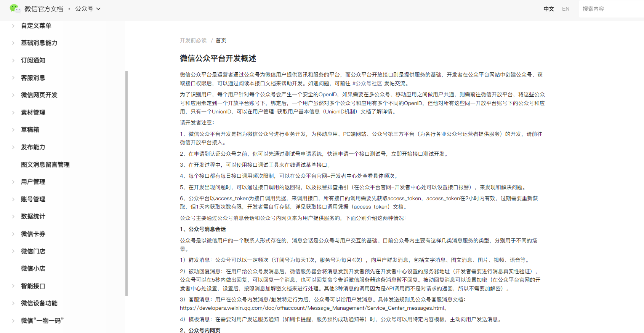644x333 pixels.
Task: Select 微信卡券 in the sidebar
Action: [33, 234]
